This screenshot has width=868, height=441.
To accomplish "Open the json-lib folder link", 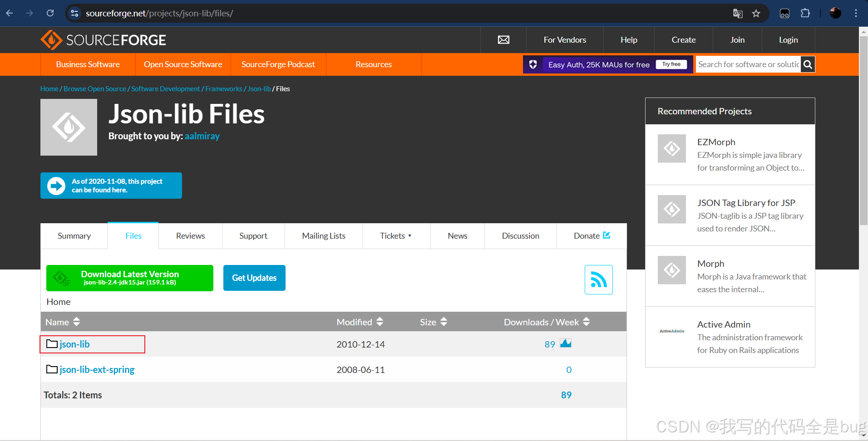I will coord(74,344).
